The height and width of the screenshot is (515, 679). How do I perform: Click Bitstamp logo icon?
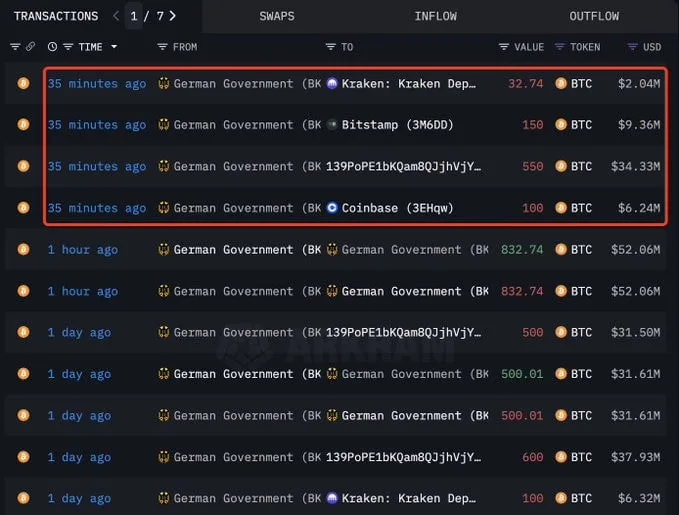pyautogui.click(x=332, y=125)
